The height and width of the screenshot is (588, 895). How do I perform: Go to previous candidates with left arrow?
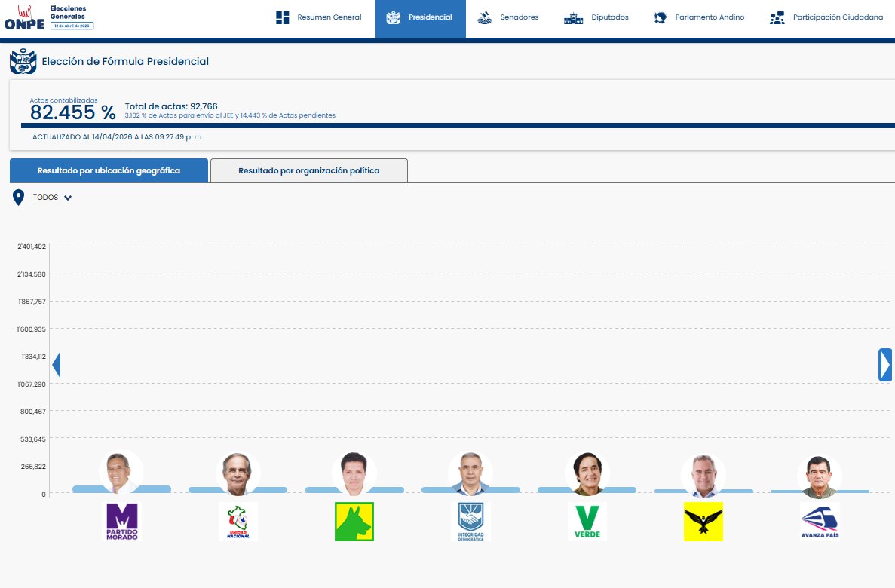(x=56, y=365)
